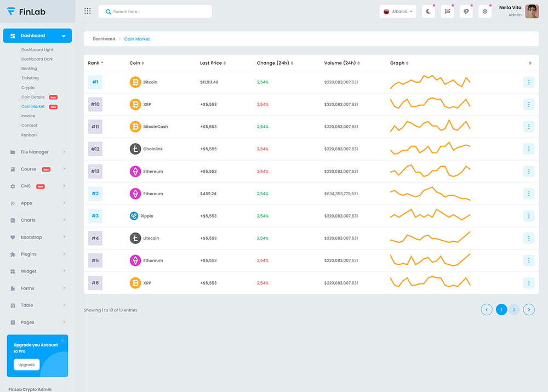Click the search input field
548x392 pixels.
click(x=155, y=12)
